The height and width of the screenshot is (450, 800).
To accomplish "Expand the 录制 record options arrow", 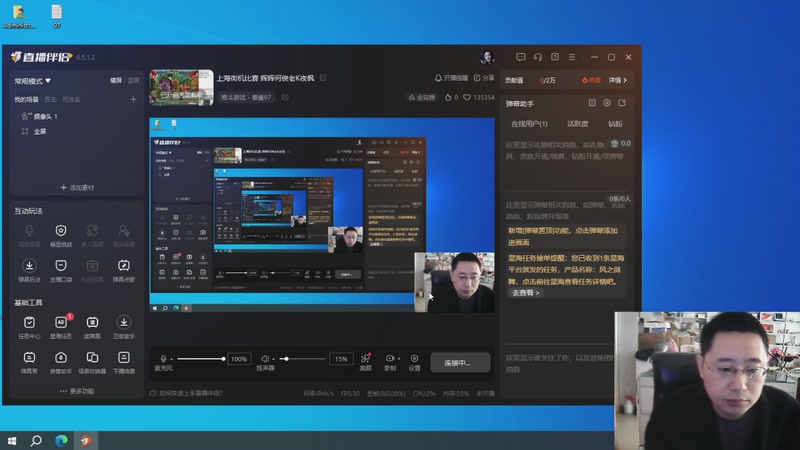I will coord(398,359).
